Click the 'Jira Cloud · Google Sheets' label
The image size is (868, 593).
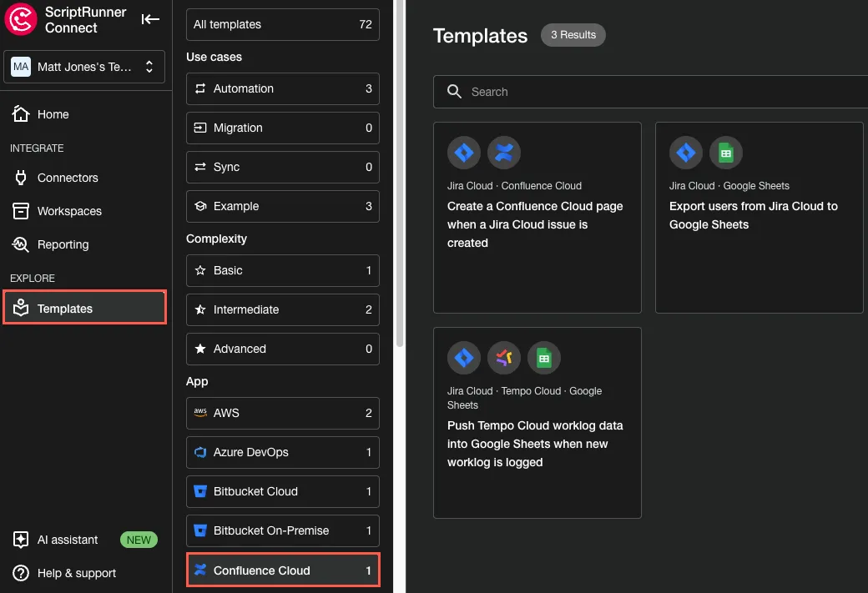coord(729,186)
